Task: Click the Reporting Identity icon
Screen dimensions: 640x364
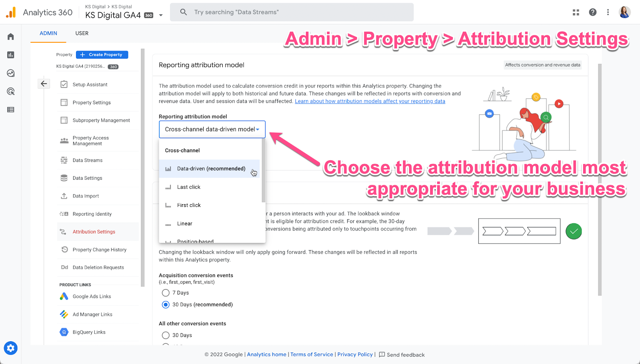Action: coord(64,214)
